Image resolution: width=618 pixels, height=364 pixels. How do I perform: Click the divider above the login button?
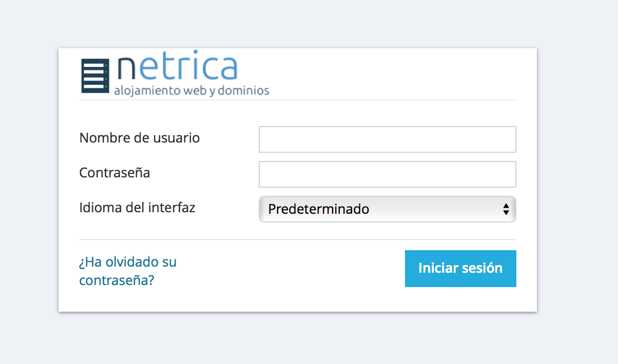(297, 239)
